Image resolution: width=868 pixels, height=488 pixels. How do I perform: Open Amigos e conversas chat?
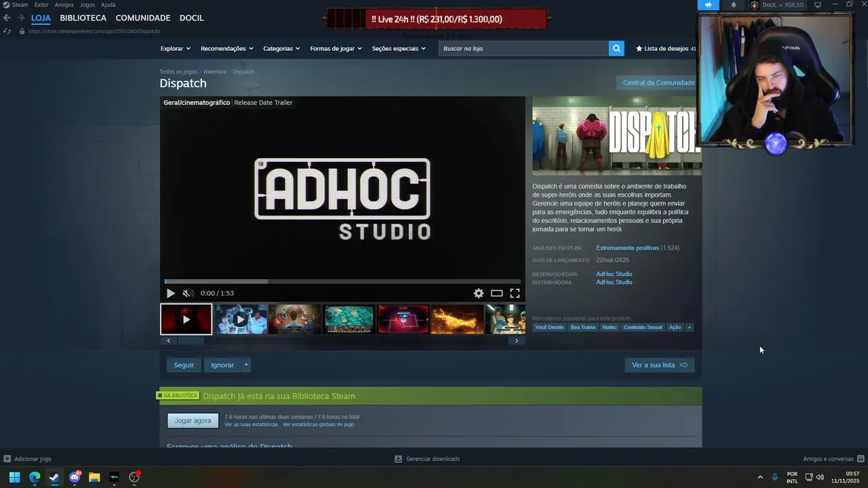(833, 459)
